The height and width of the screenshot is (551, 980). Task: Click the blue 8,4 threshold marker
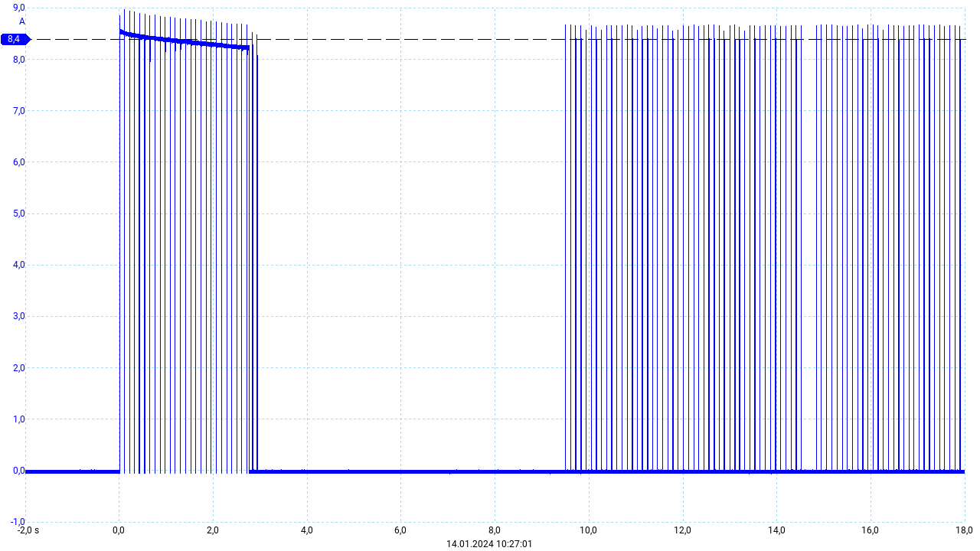[15, 39]
